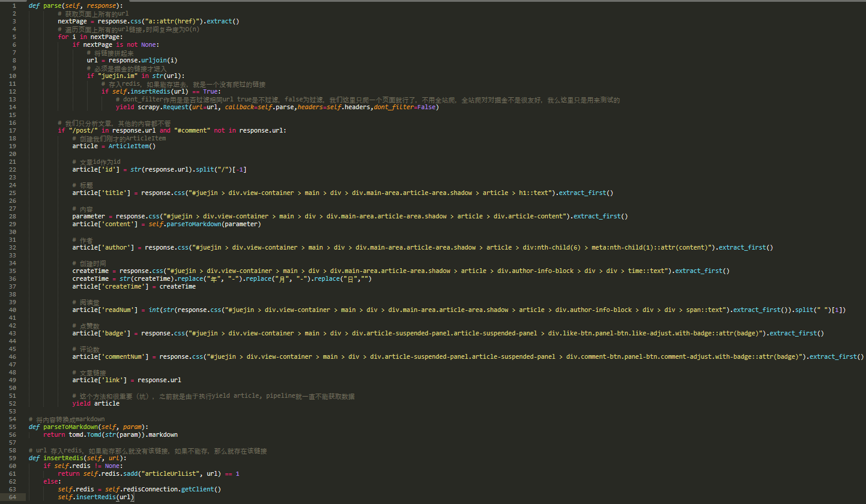The image size is (866, 504).
Task: Click the highlighted line number 64 in gutter
Action: pyautogui.click(x=14, y=497)
